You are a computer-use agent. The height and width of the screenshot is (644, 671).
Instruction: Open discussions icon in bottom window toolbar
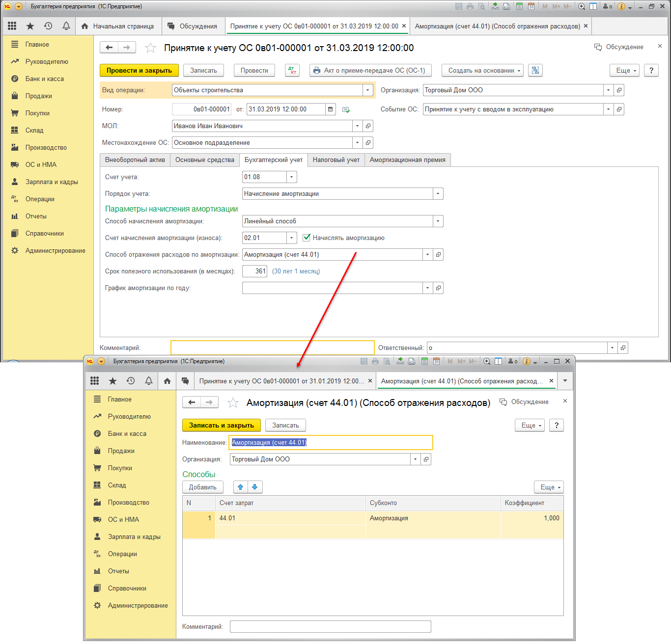click(185, 381)
